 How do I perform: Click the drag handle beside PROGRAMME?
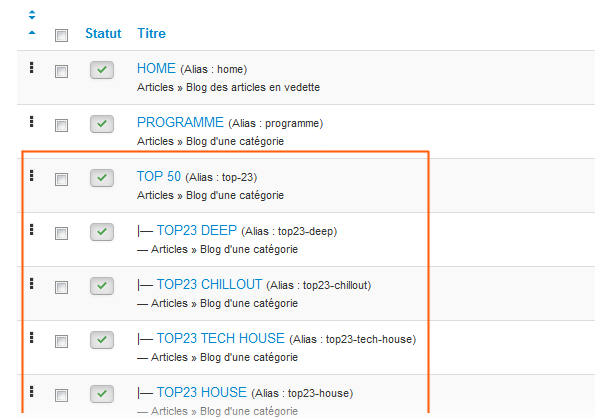point(31,121)
